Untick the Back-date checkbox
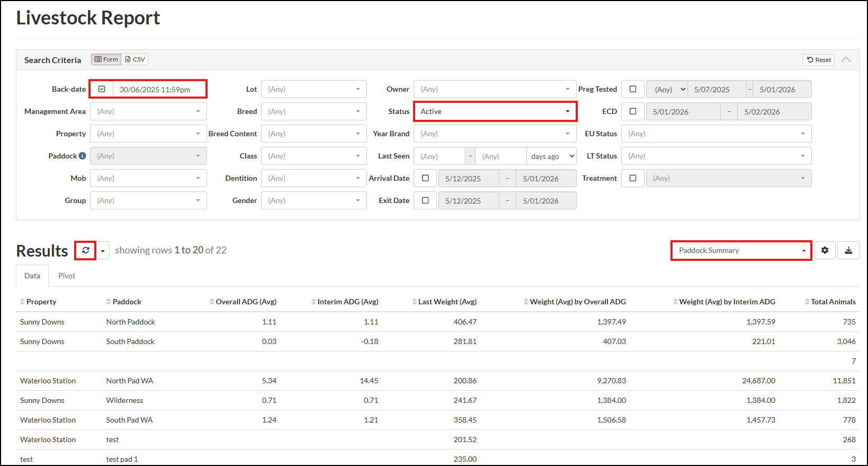The width and height of the screenshot is (868, 466). [102, 89]
